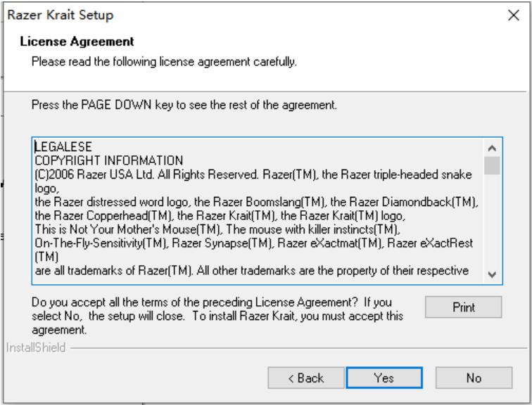Click the scrollbar track below the thumb
This screenshot has height=405, width=532.
pyautogui.click(x=492, y=225)
